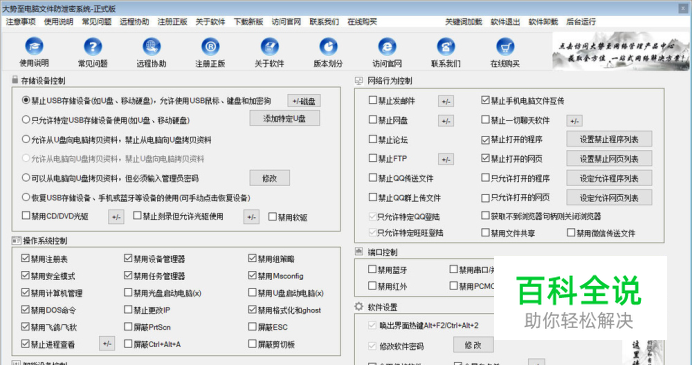The width and height of the screenshot is (692, 365).
Task: Enable 禁止更改IP checkbox
Action: pyautogui.click(x=128, y=309)
